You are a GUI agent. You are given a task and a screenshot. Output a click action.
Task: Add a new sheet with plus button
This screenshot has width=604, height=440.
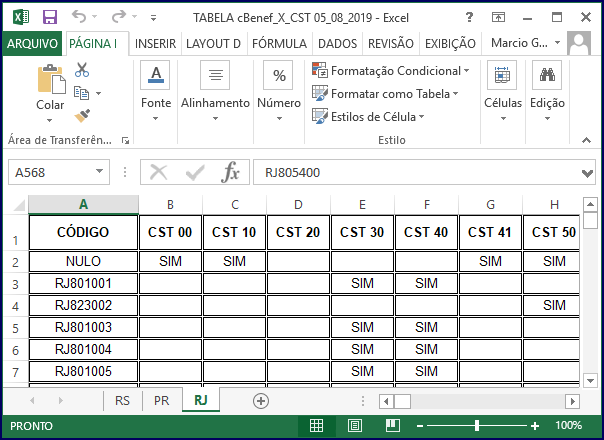pos(261,401)
